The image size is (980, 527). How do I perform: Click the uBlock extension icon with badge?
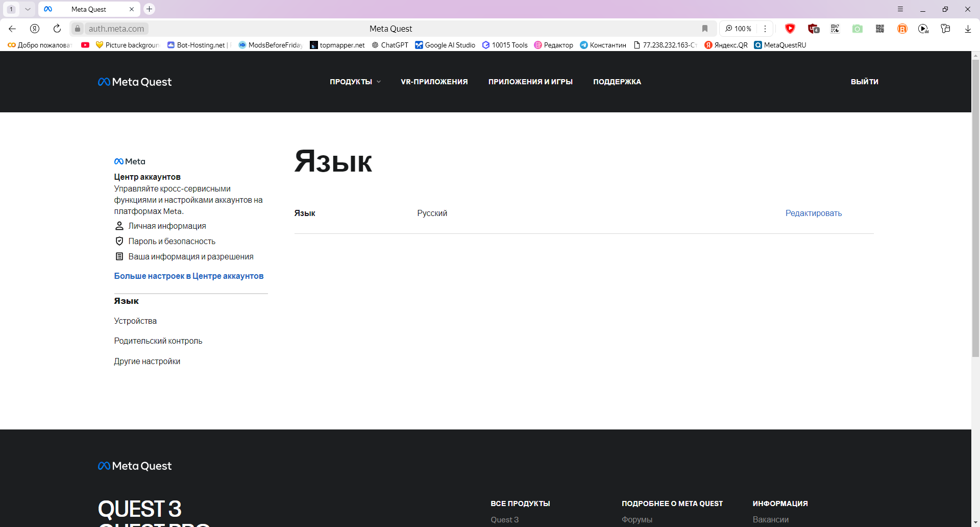[x=813, y=29]
